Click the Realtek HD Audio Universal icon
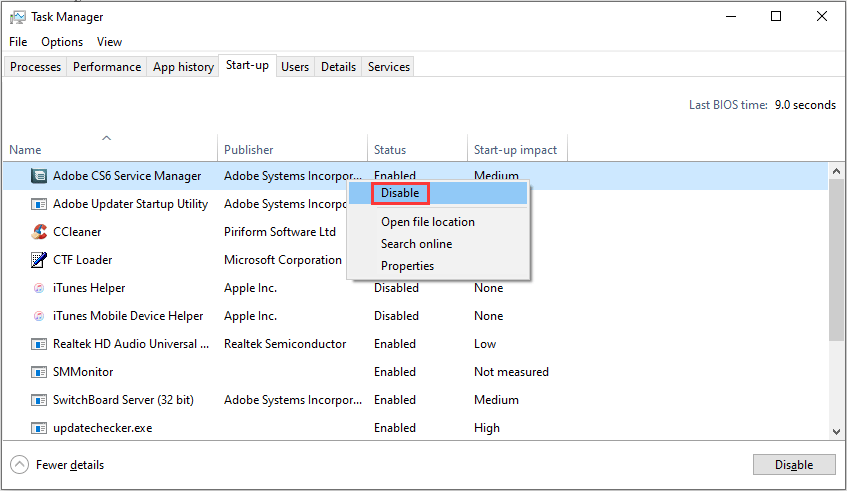 point(39,344)
